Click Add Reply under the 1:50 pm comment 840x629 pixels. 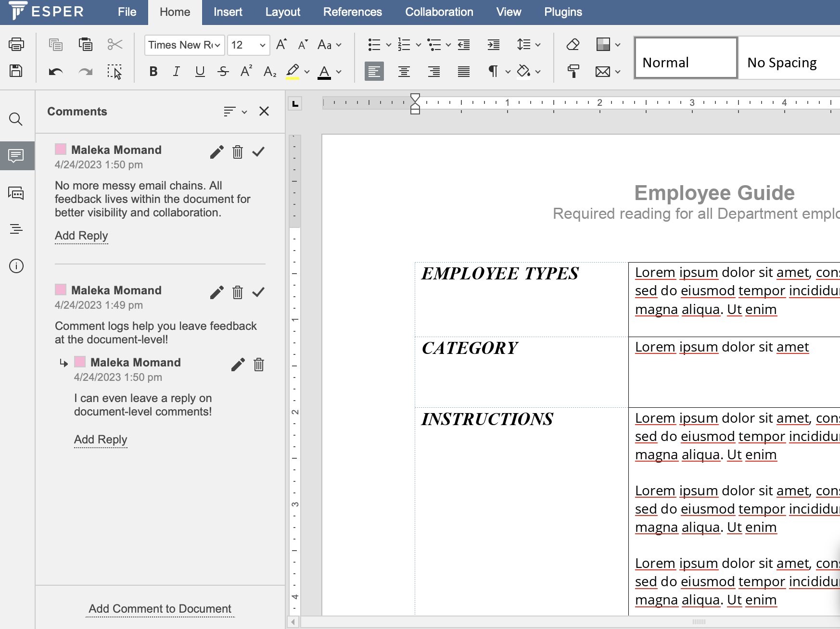[81, 236]
